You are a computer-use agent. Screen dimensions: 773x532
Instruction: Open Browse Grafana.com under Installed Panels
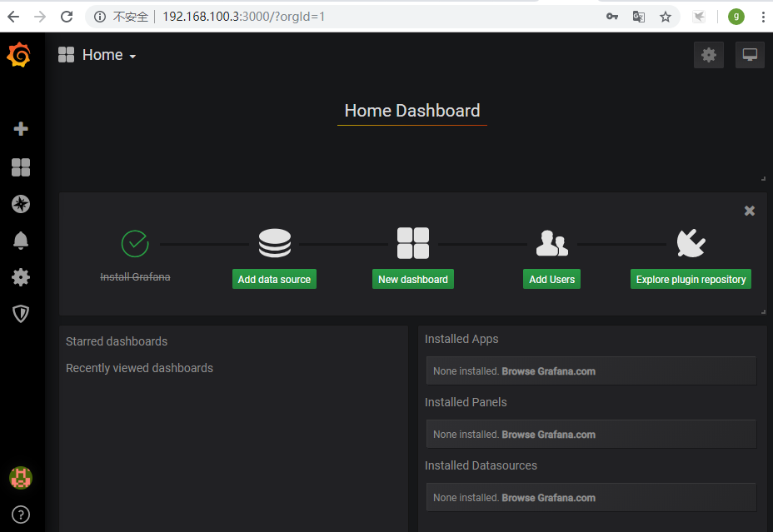548,435
